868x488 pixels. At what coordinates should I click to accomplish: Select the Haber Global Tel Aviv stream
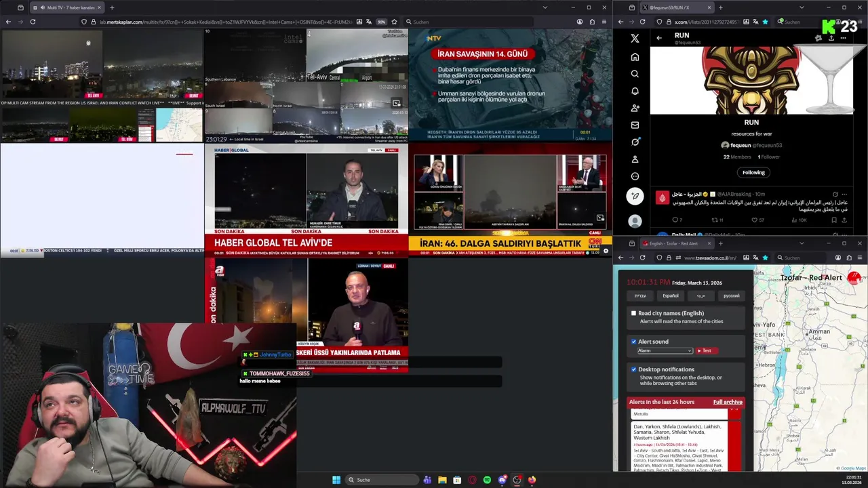[307, 200]
